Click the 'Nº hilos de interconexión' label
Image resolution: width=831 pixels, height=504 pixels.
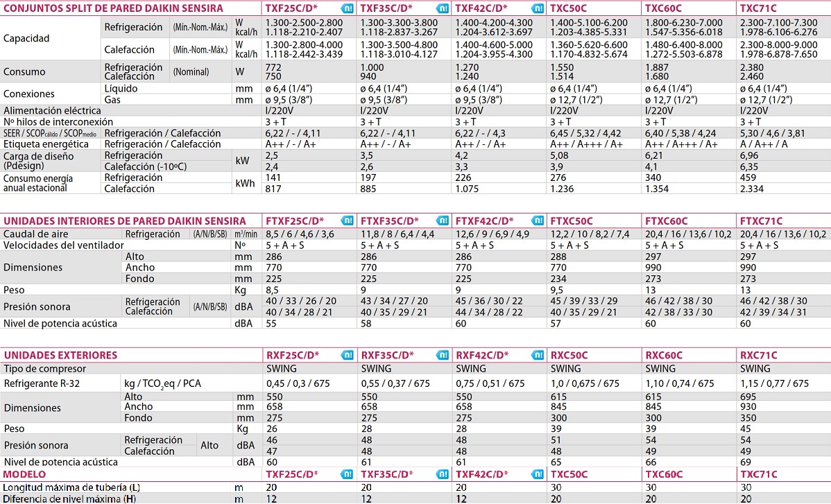click(x=58, y=122)
